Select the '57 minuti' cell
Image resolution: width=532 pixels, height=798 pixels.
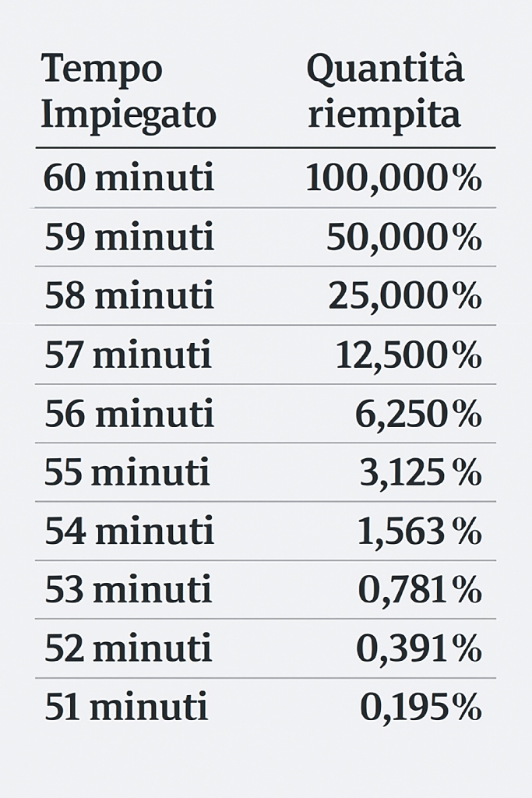[x=128, y=355]
